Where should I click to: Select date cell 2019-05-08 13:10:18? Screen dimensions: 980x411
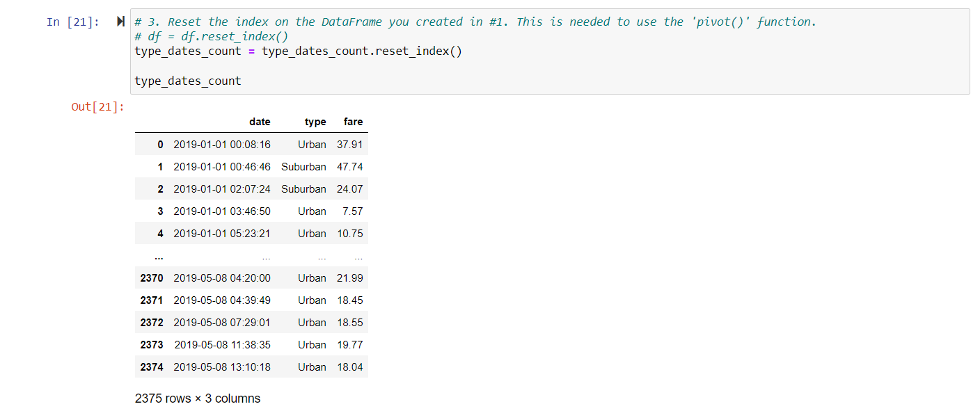coord(222,367)
